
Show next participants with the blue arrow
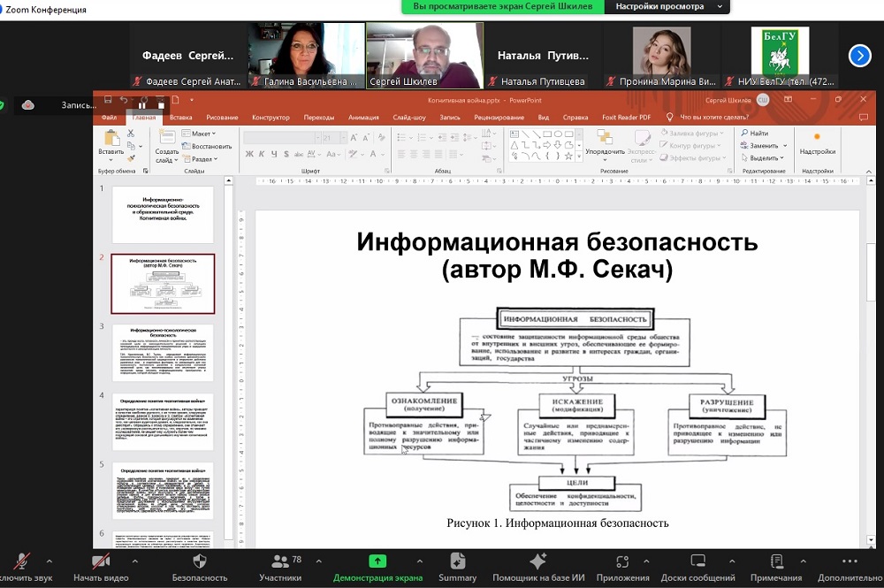(x=859, y=56)
